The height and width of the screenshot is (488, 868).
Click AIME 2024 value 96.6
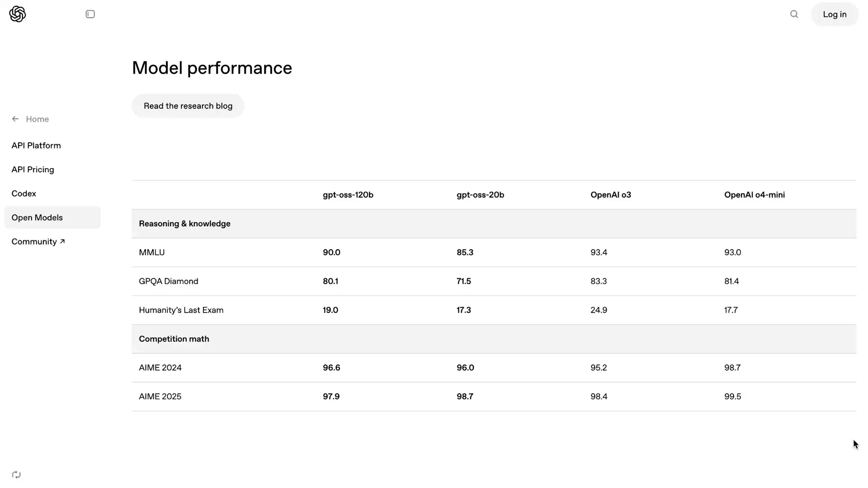tap(331, 368)
